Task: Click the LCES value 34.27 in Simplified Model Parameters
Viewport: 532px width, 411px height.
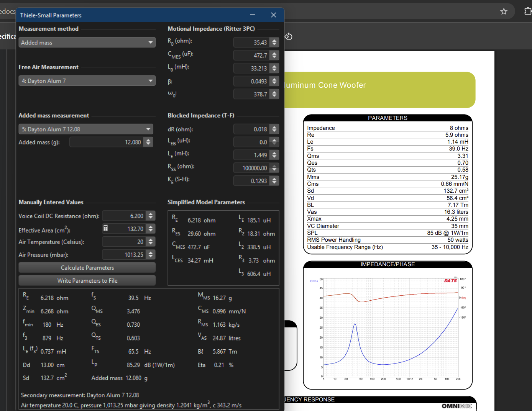Action: pos(194,260)
